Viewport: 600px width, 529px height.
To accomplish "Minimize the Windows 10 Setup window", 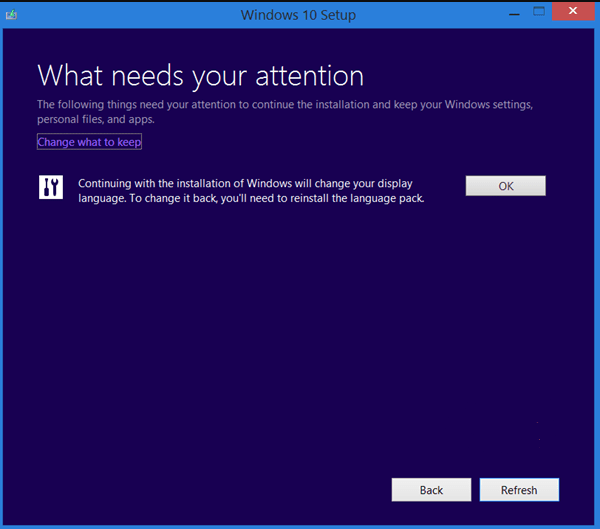I will [514, 14].
